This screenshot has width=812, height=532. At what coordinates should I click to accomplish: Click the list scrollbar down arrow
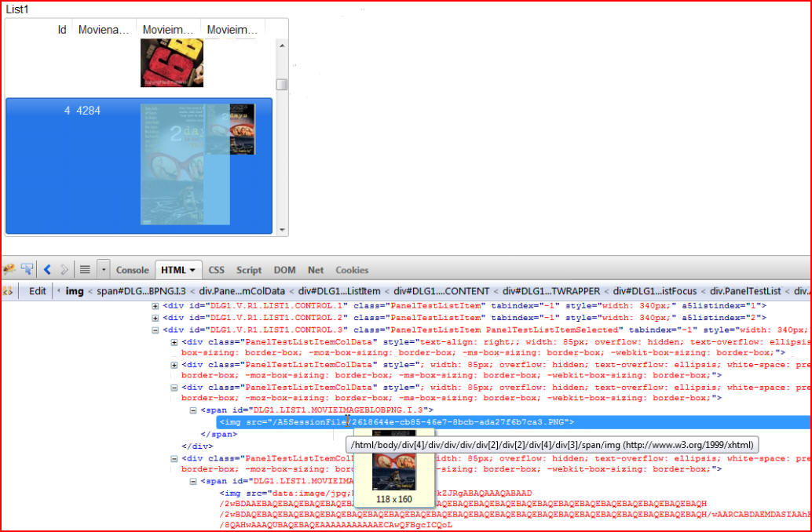tap(282, 230)
